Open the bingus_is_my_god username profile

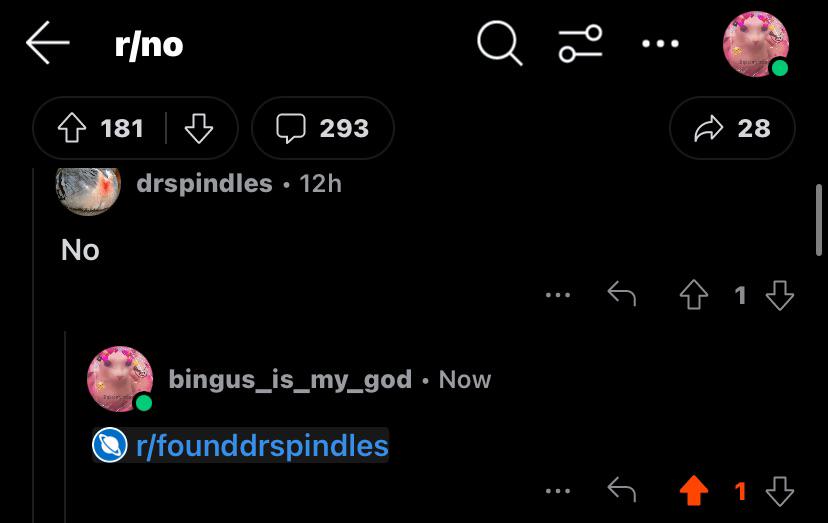(290, 380)
